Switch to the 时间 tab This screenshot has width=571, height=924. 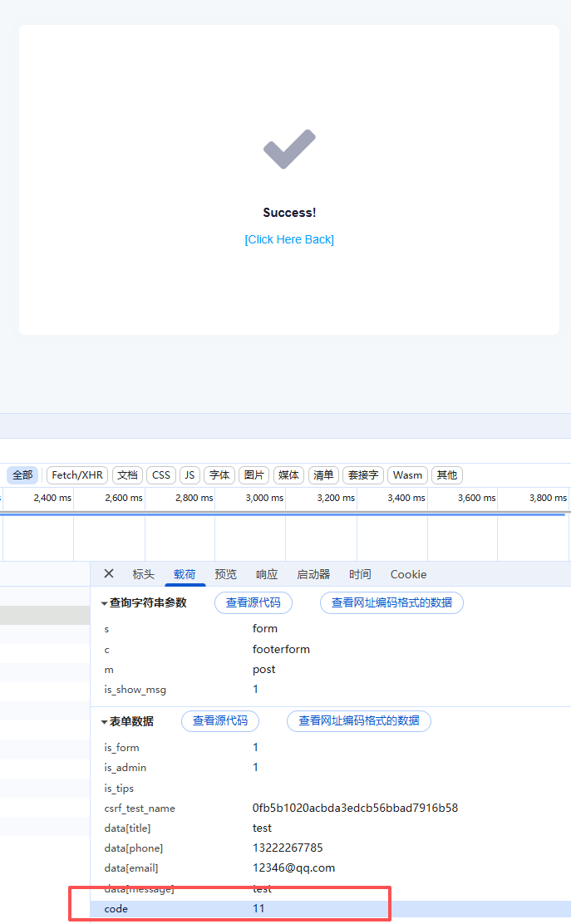coord(360,574)
